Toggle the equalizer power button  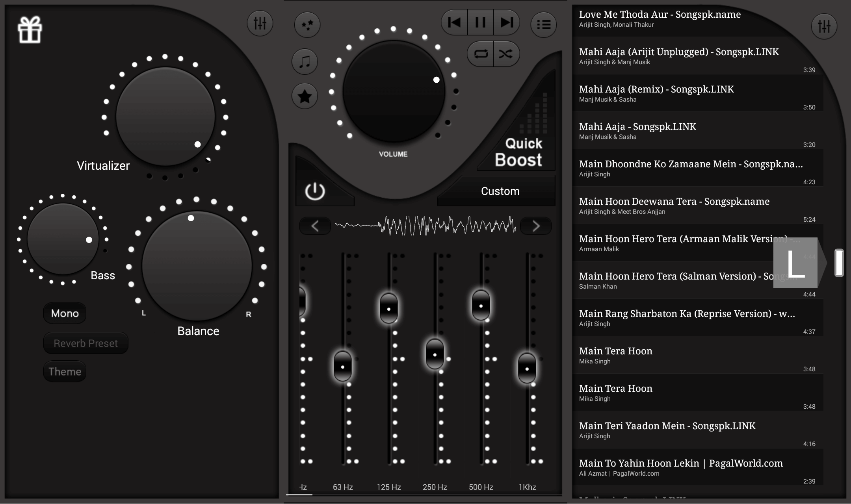coord(315,192)
